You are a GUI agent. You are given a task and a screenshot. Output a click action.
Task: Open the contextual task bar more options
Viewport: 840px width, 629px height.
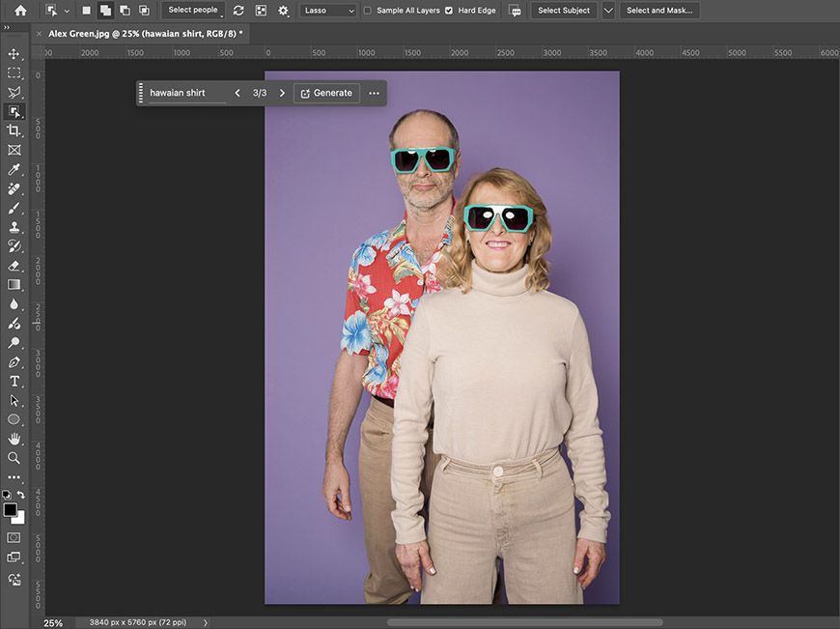[x=374, y=93]
